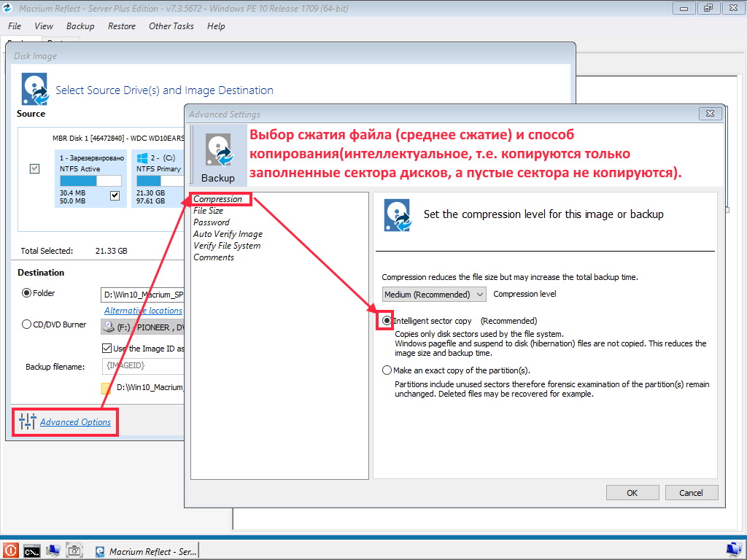Click the disk icon beside the compression heading
Image resolution: width=747 pixels, height=560 pixels.
[398, 215]
